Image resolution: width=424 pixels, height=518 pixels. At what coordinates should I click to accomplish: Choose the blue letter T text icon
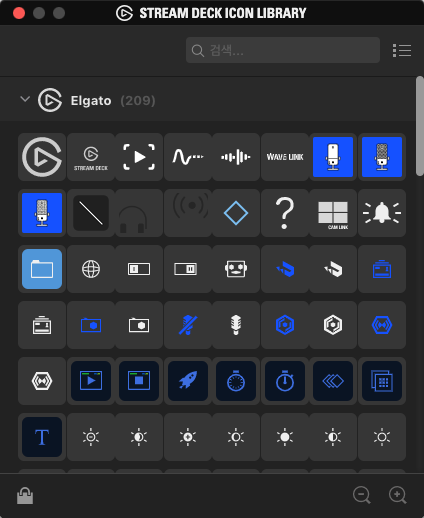[x=42, y=437]
